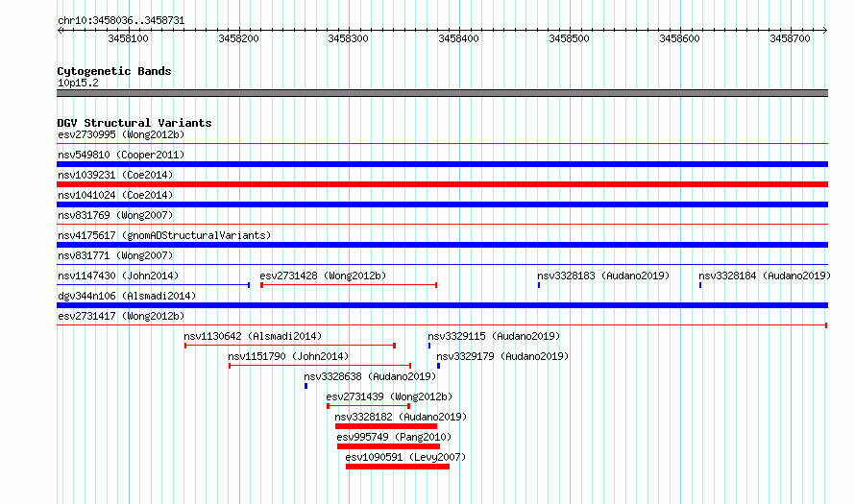
Task: Select the nsv3328182 thick red bar
Action: point(386,426)
